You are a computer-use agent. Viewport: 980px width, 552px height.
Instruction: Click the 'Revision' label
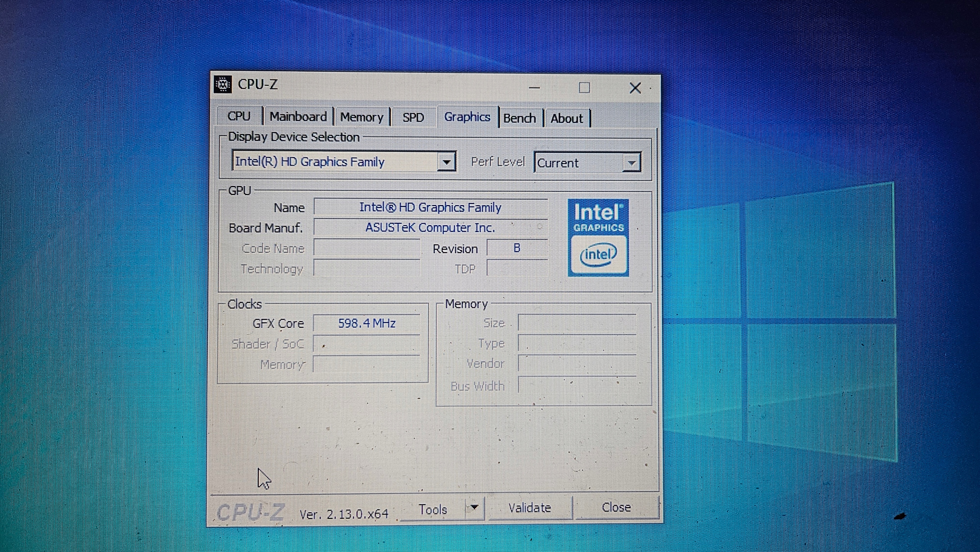(455, 249)
